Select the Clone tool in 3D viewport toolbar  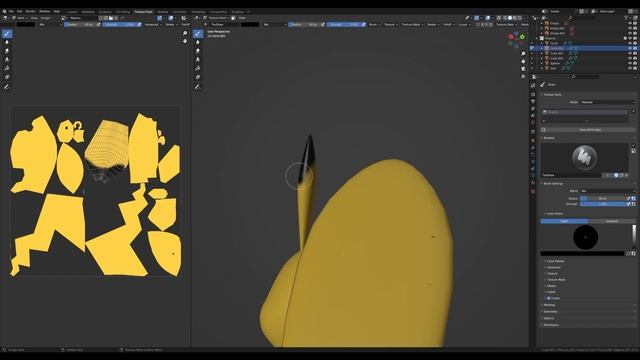[x=198, y=60]
